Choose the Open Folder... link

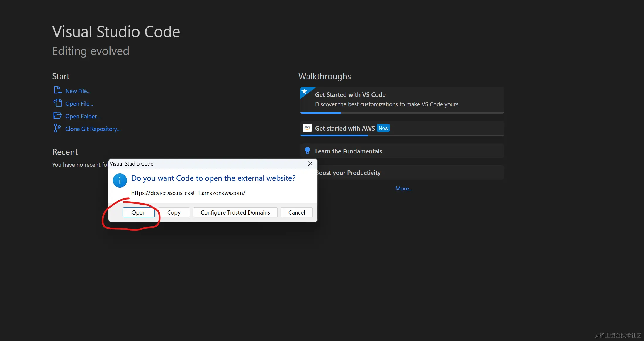(x=83, y=116)
